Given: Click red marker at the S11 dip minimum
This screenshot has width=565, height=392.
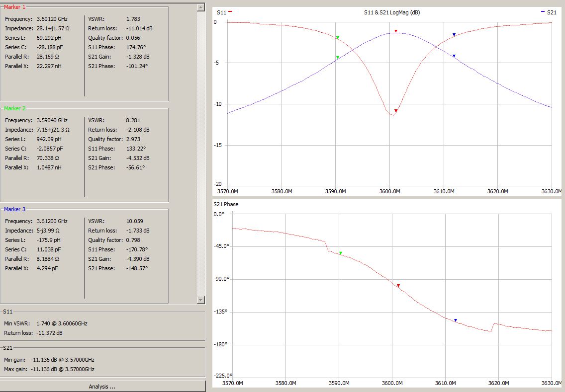Looking at the screenshot, I should 396,111.
